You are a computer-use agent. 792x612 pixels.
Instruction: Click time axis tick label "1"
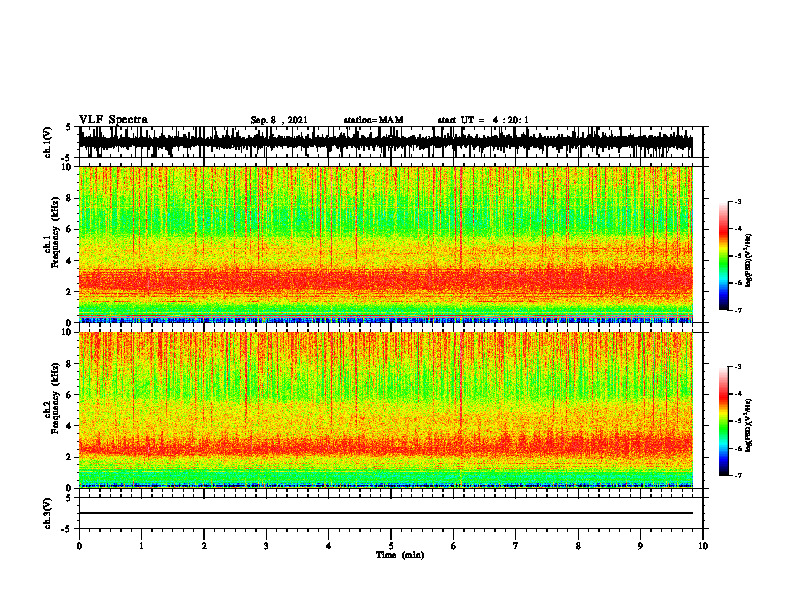click(141, 546)
